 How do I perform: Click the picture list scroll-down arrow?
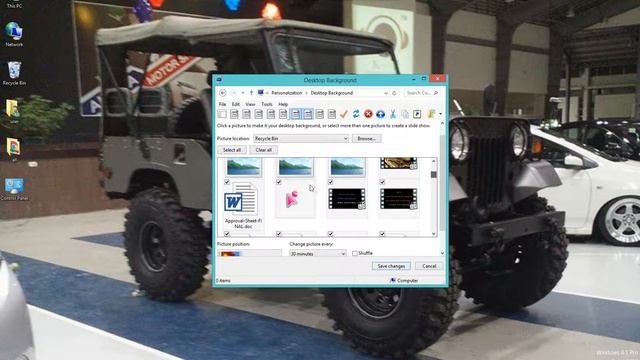(434, 233)
